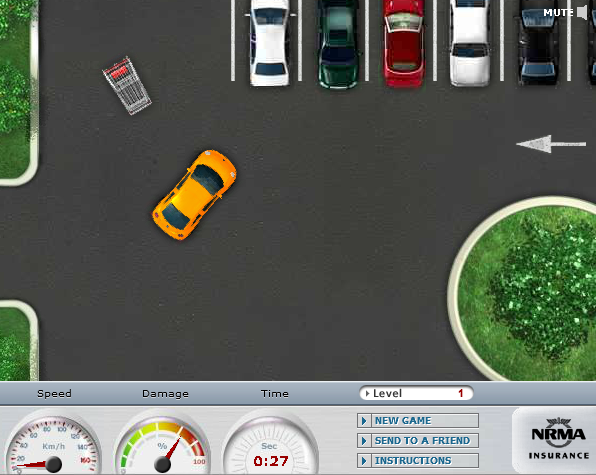Click the round grass island with tree
Screen dimensions: 596x475
[x=523, y=289]
